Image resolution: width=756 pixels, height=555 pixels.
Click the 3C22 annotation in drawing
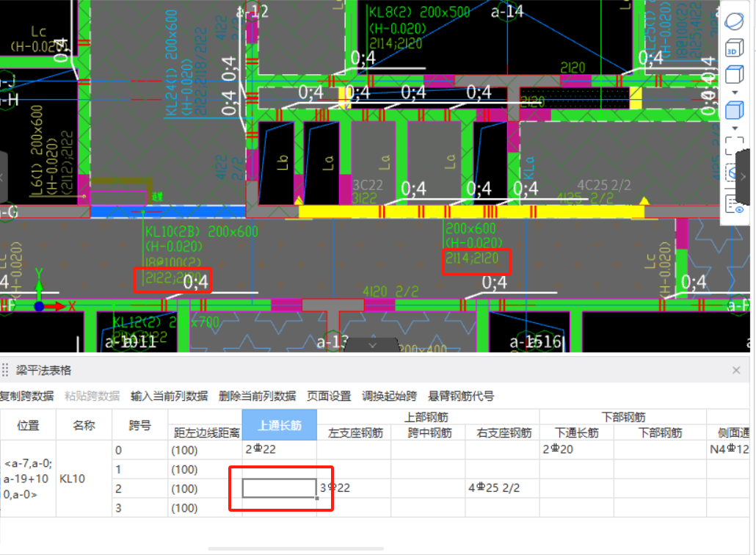(x=368, y=185)
